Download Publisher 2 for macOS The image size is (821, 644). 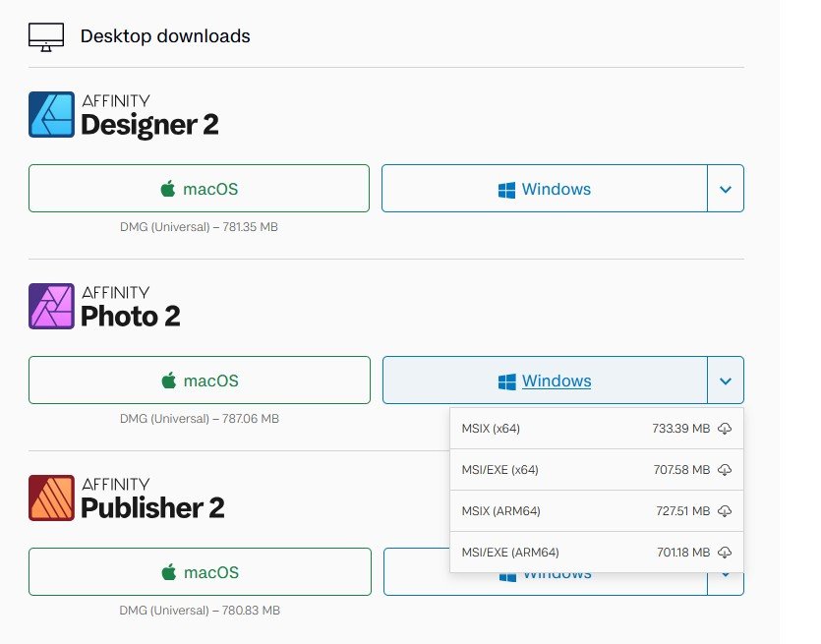tap(200, 572)
